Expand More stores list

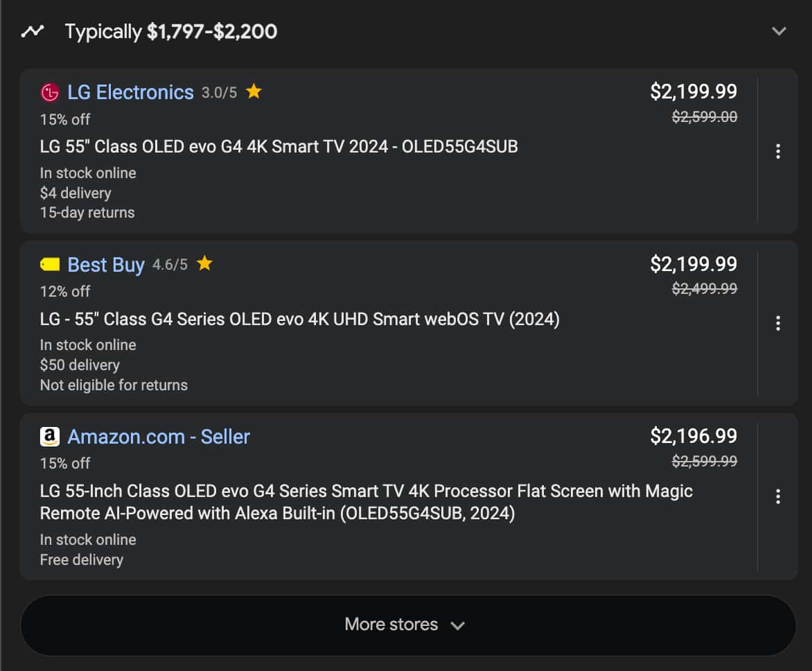tap(408, 625)
